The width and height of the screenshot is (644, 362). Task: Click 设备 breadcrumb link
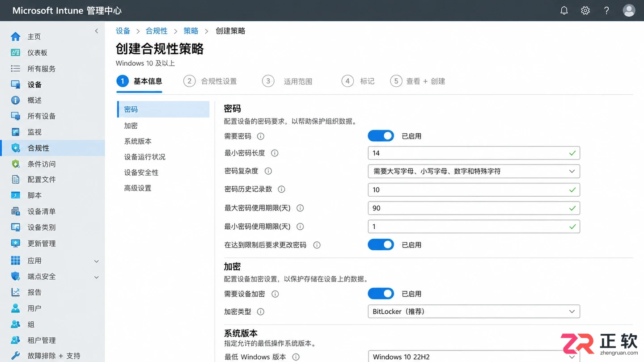(123, 31)
